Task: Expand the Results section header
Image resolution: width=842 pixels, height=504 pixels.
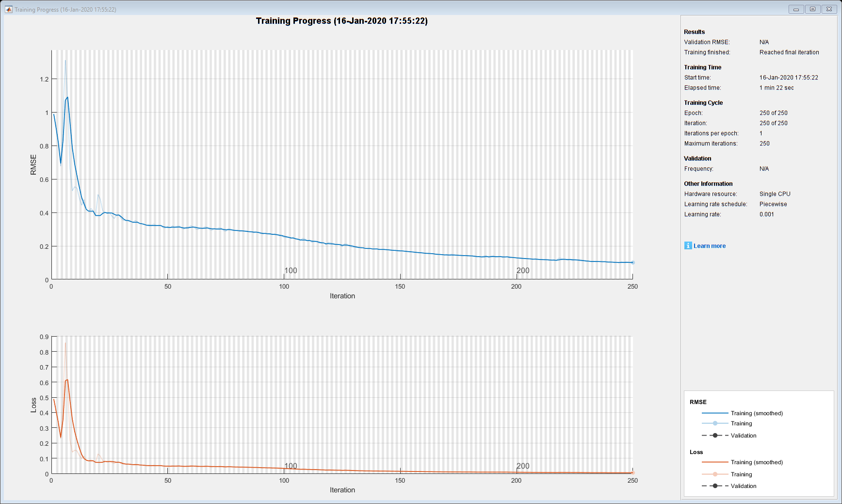Action: [695, 32]
